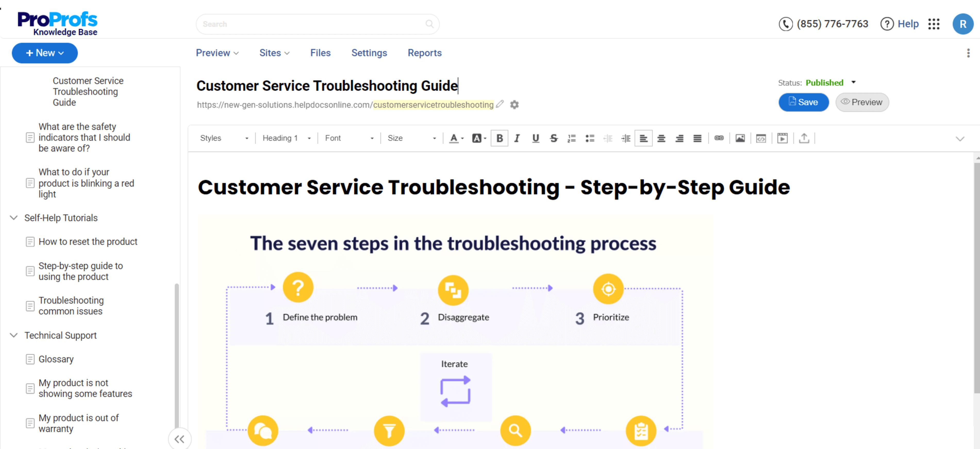This screenshot has height=449, width=980.
Task: Click the editor vertical scrollbar
Action: [x=977, y=278]
